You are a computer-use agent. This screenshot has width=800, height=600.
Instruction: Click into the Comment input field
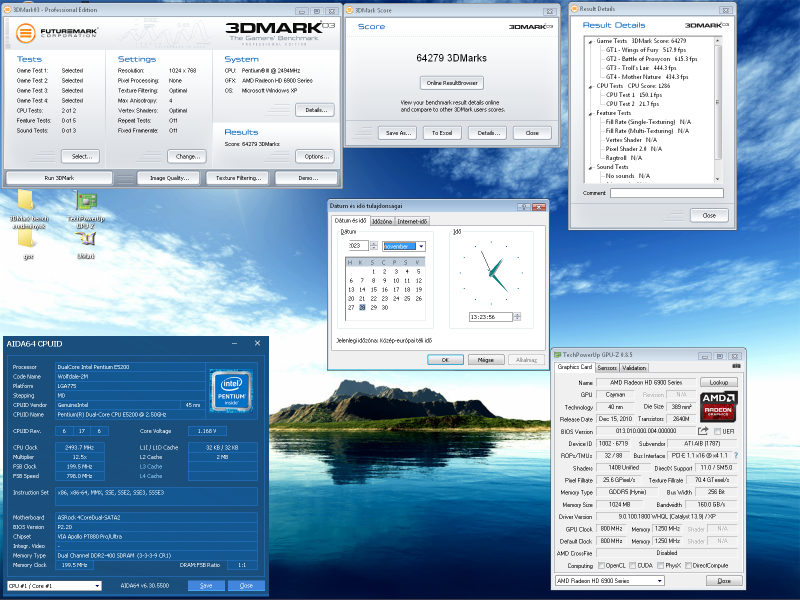pyautogui.click(x=667, y=193)
